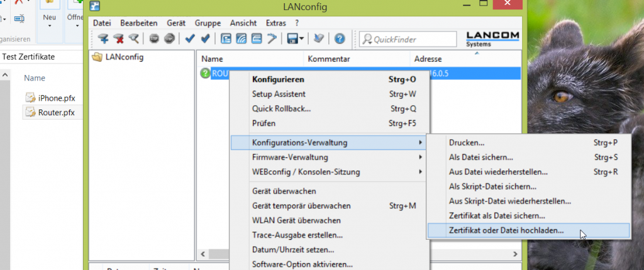Choose Konfigurieren from the context menu
Screen dimensions: 644x270
click(330, 79)
